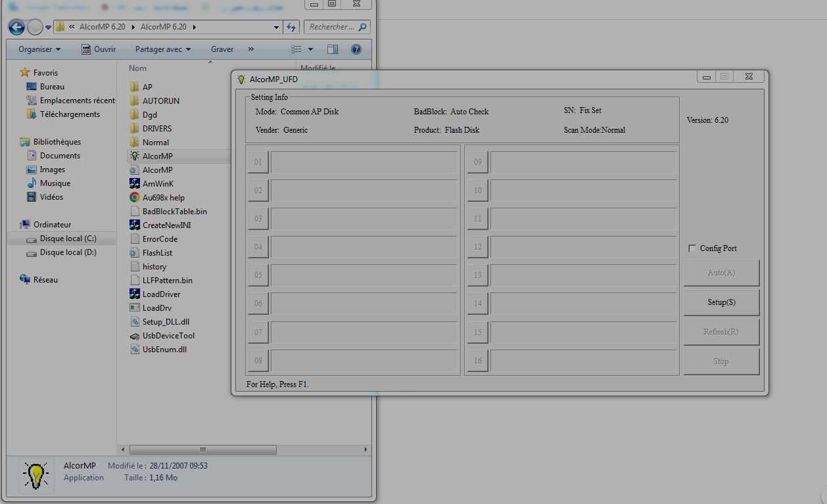The height and width of the screenshot is (504, 827).
Task: Open Images library
Action: [53, 170]
